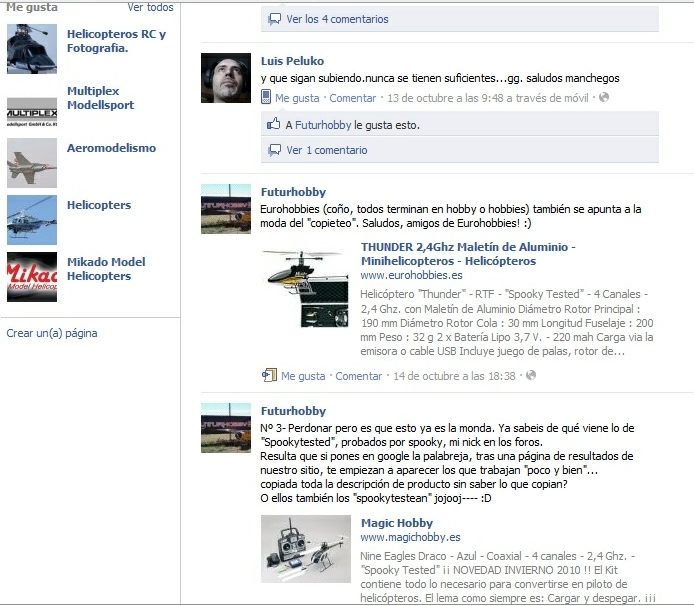Click "Me gusta" on Luis Peluko's post
Image resolution: width=694 pixels, height=606 pixels.
297,98
